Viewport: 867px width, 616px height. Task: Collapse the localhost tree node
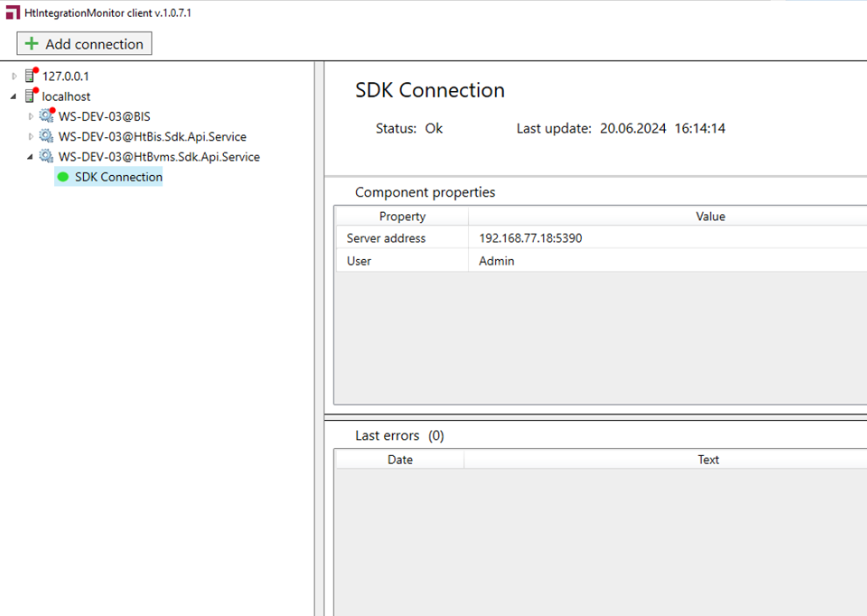14,96
